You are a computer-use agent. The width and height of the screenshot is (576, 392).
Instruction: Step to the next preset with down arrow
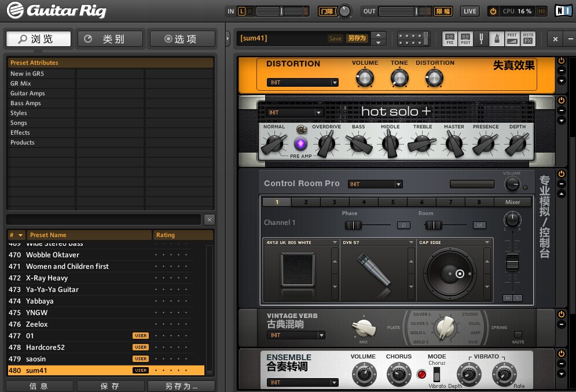click(379, 43)
